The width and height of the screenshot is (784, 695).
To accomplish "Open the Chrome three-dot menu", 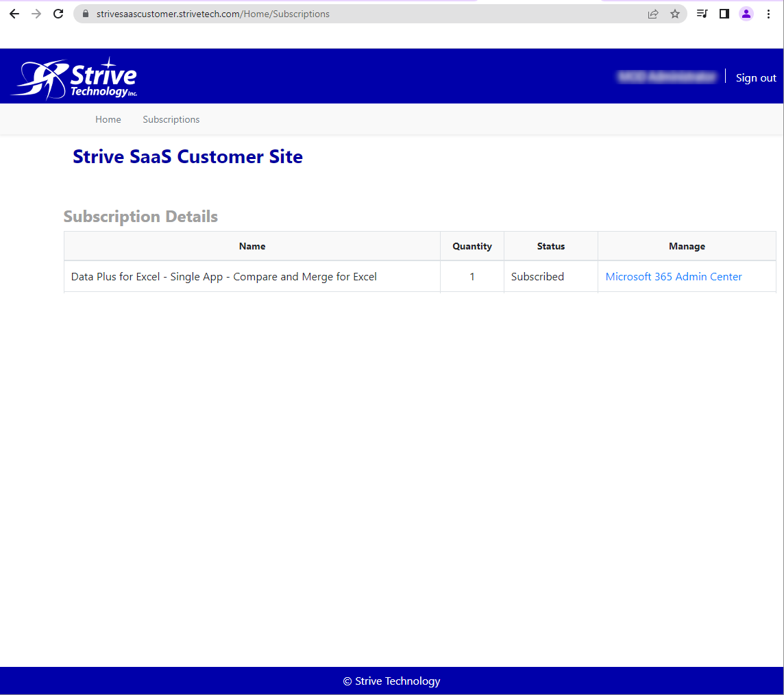I will tap(768, 14).
